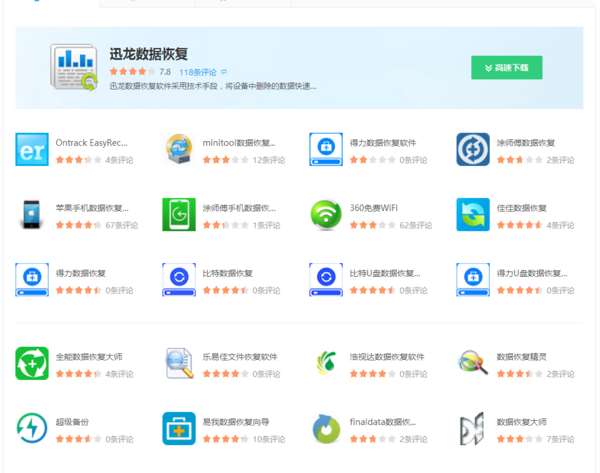Open the 全能数据恢复大师 title
This screenshot has width=600, height=473.
89,357
